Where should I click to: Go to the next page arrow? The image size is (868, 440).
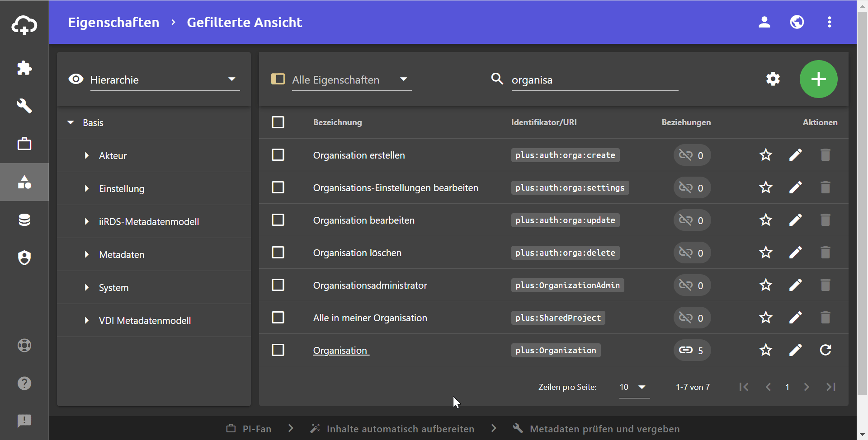(807, 387)
